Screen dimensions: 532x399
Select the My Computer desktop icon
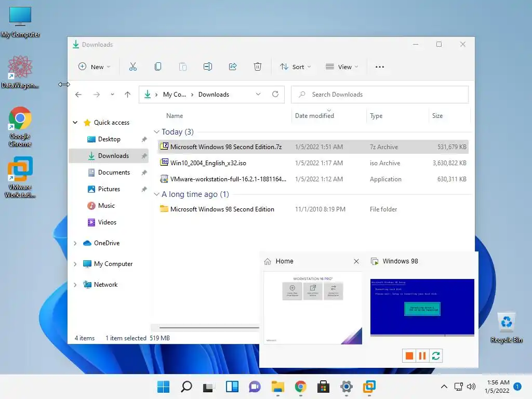pyautogui.click(x=20, y=22)
